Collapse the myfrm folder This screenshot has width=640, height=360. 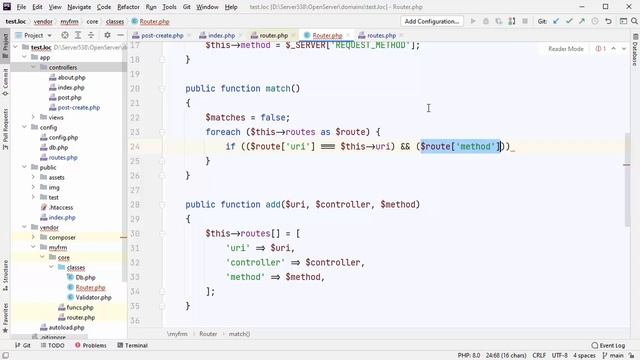[x=33, y=247]
